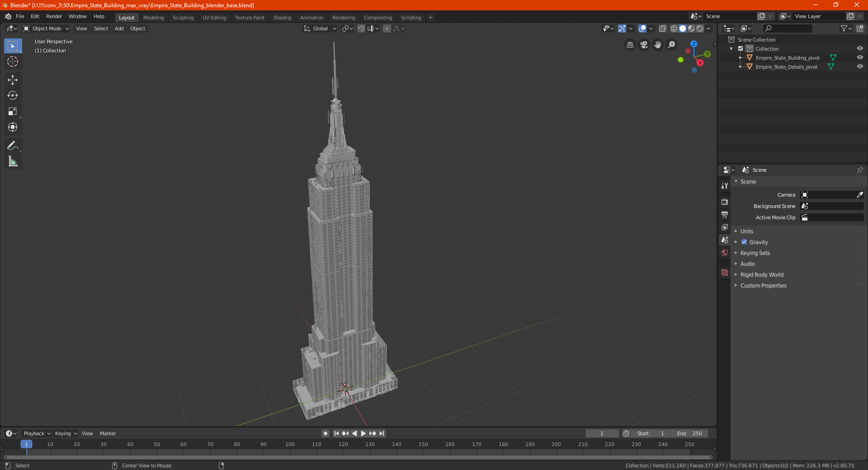868x470 pixels.
Task: Select Empire_State_Details_pivot in outliner
Action: point(786,67)
